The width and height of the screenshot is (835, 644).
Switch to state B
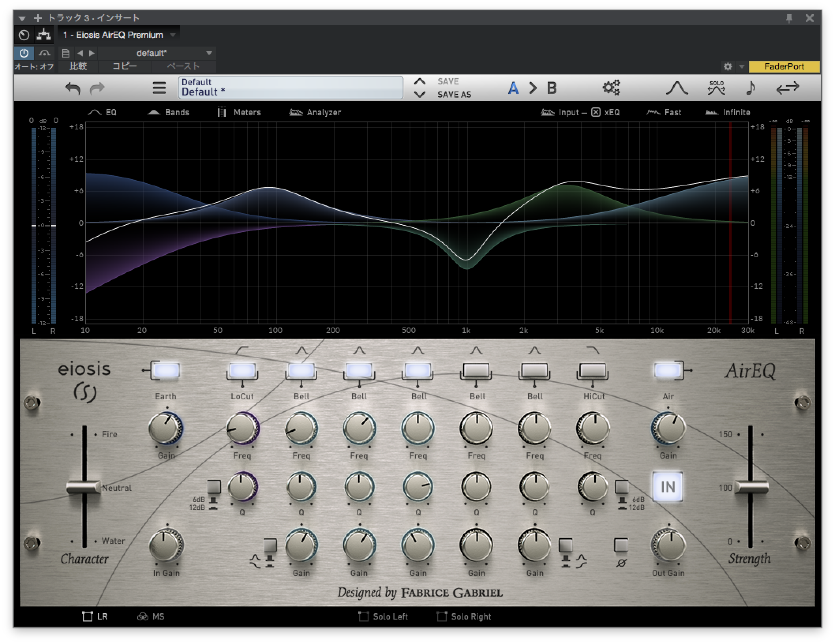[x=552, y=88]
